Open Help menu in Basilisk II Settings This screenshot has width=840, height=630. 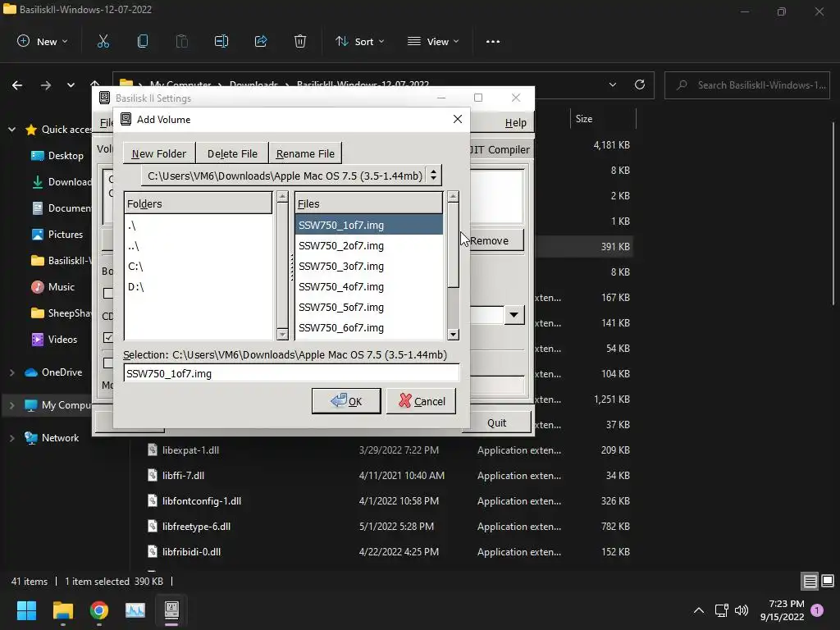pos(515,123)
